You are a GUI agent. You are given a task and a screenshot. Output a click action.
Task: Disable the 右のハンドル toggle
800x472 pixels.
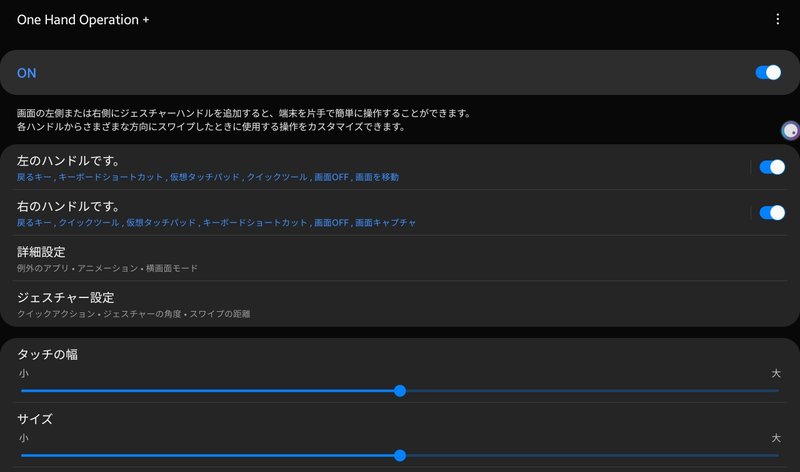point(772,212)
